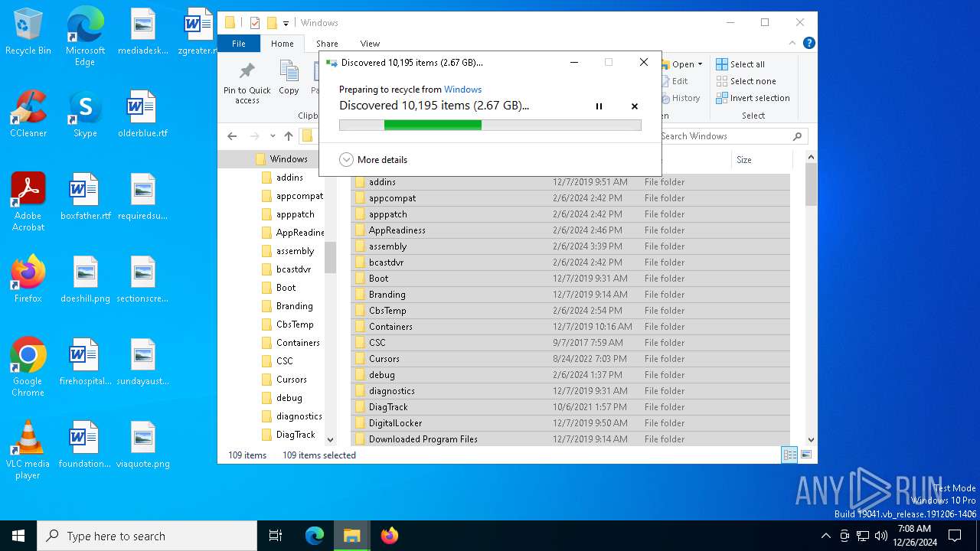
Task: Select olderblue.rtf desktop file
Action: point(142,114)
